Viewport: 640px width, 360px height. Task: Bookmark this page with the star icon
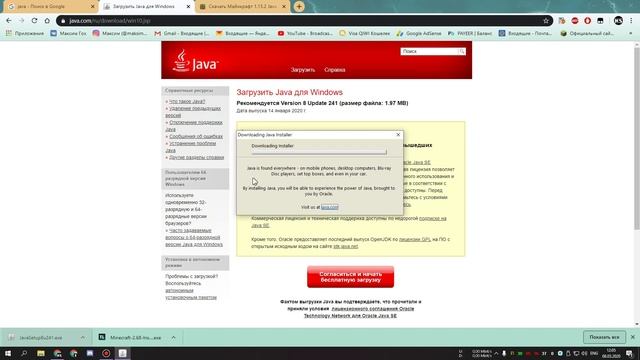[546, 21]
